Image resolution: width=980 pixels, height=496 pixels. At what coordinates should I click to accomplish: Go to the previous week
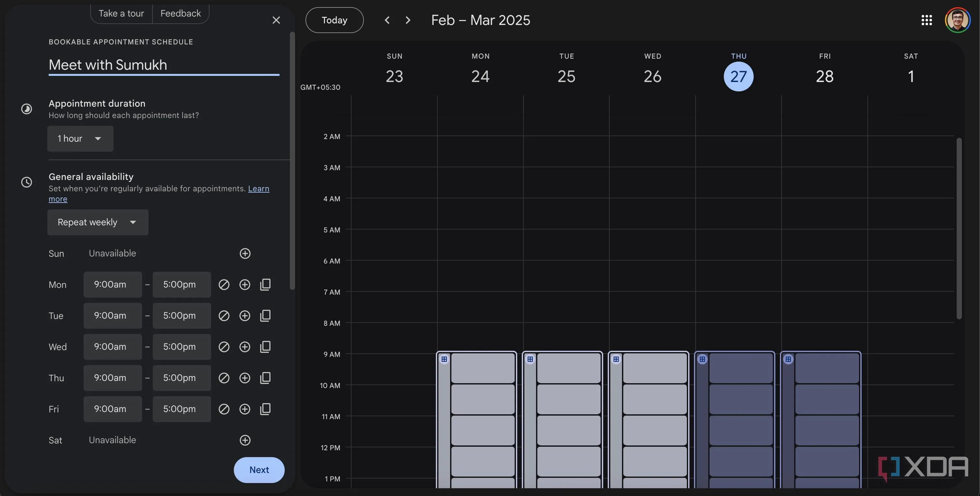click(387, 20)
